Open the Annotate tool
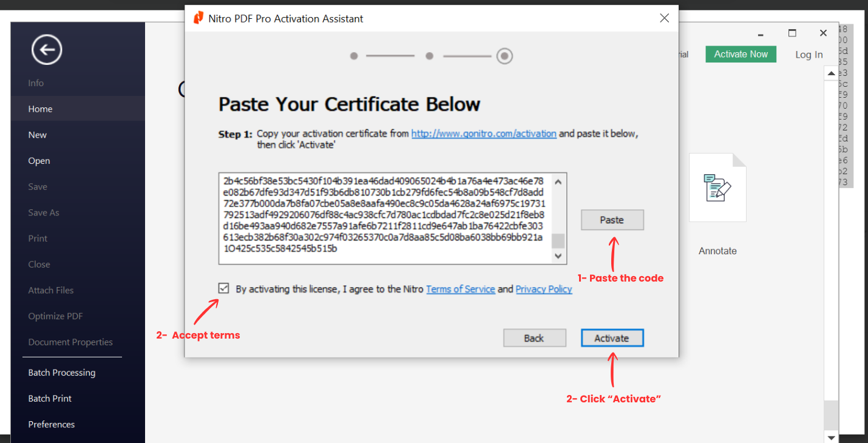868x443 pixels. click(717, 188)
